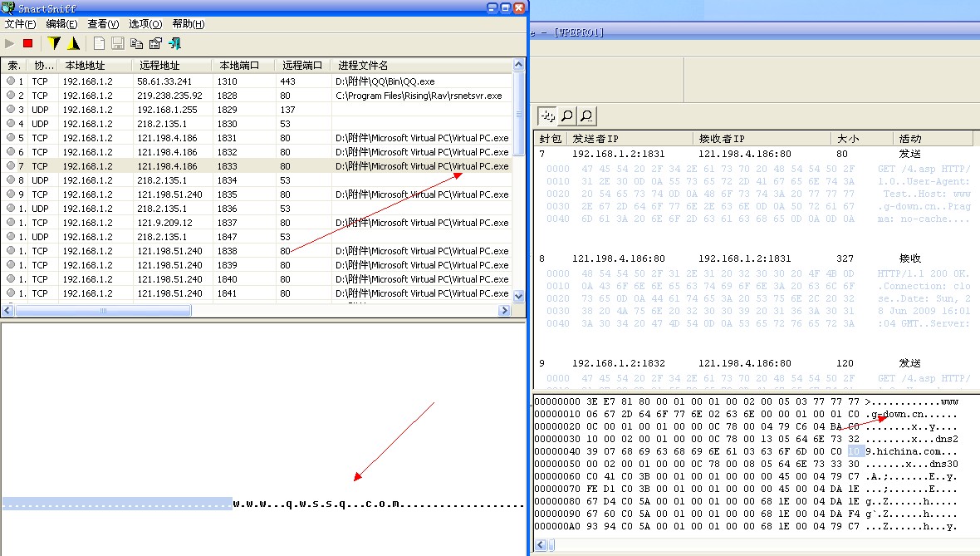Select the row with local port 1831
980x556 pixels.
pyautogui.click(x=257, y=138)
